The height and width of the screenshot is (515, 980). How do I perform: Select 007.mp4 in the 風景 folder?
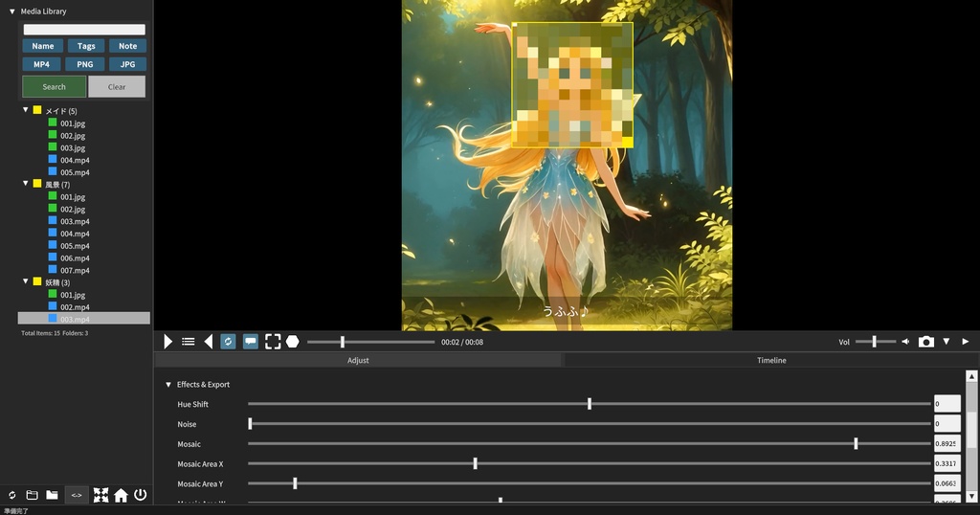point(75,271)
